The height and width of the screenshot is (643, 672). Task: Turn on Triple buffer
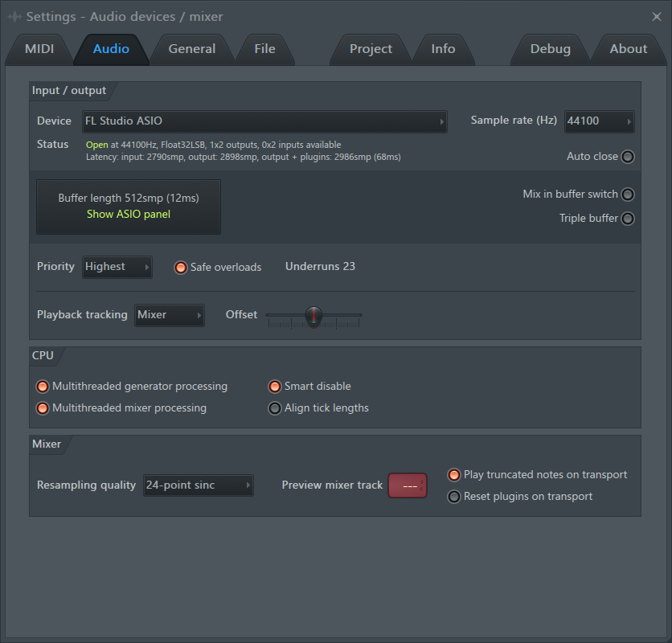(x=628, y=219)
